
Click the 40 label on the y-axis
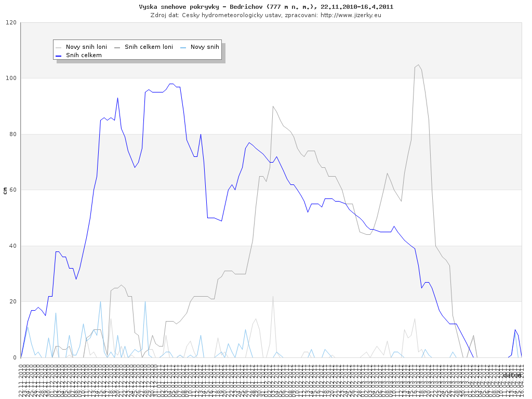[x=12, y=246]
